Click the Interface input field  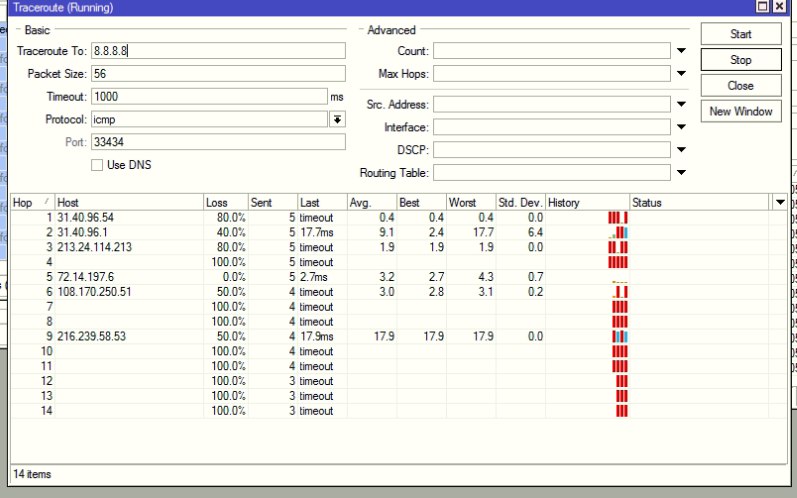(x=551, y=127)
